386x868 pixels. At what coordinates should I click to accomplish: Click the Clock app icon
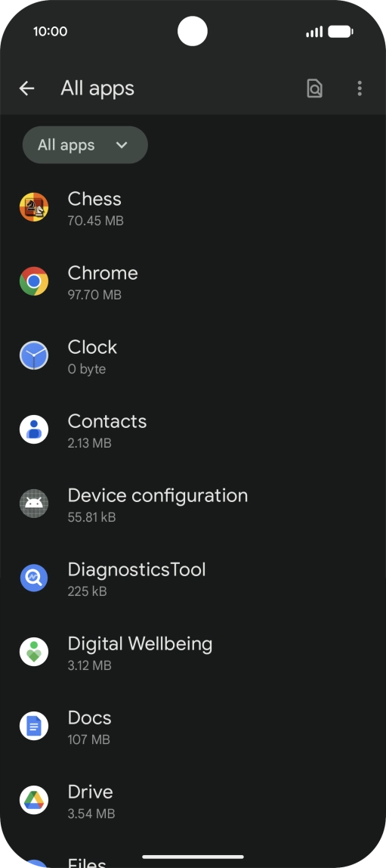34,355
